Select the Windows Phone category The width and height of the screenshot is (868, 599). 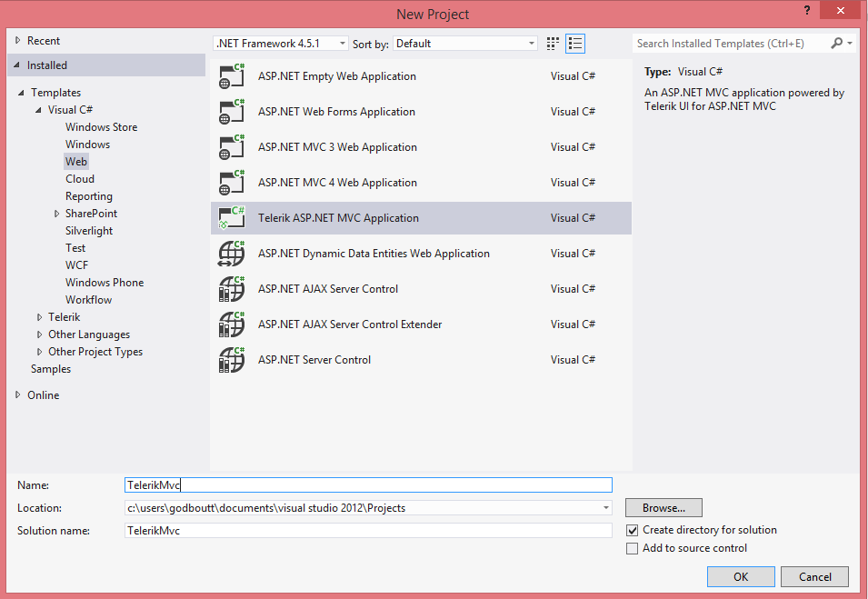pos(105,283)
